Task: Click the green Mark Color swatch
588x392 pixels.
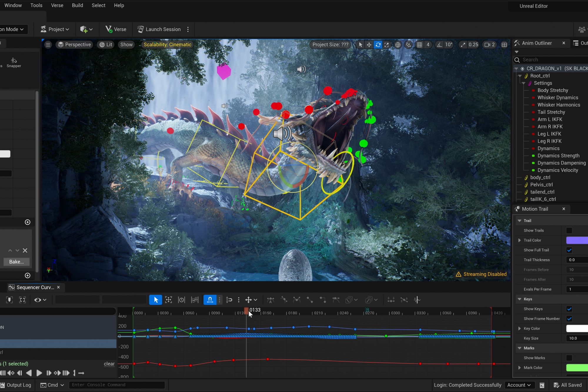Action: (577, 368)
